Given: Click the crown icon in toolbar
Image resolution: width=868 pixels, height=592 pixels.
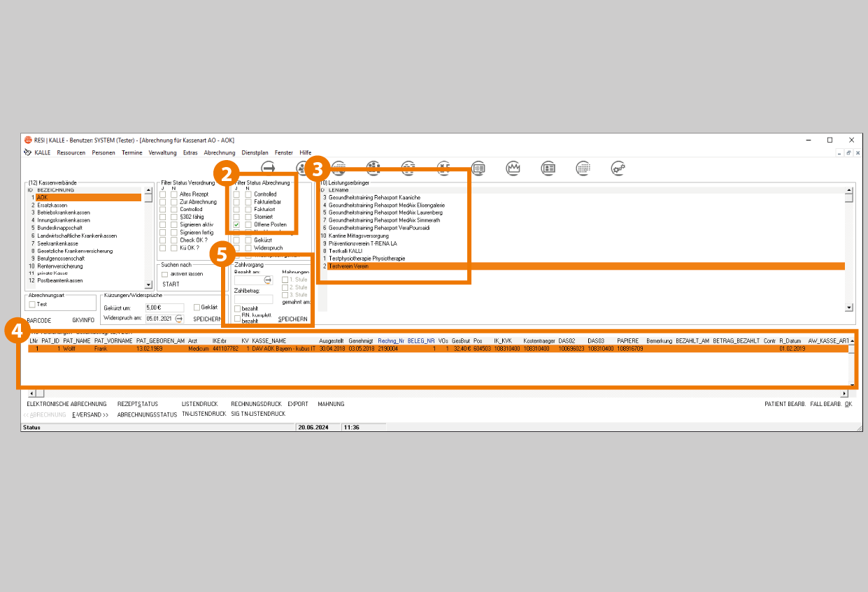Looking at the screenshot, I should 514,168.
